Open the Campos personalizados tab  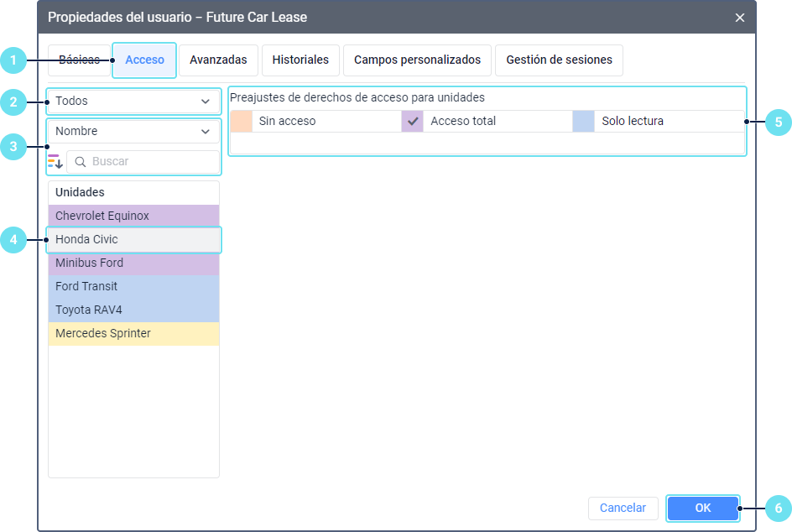(417, 60)
